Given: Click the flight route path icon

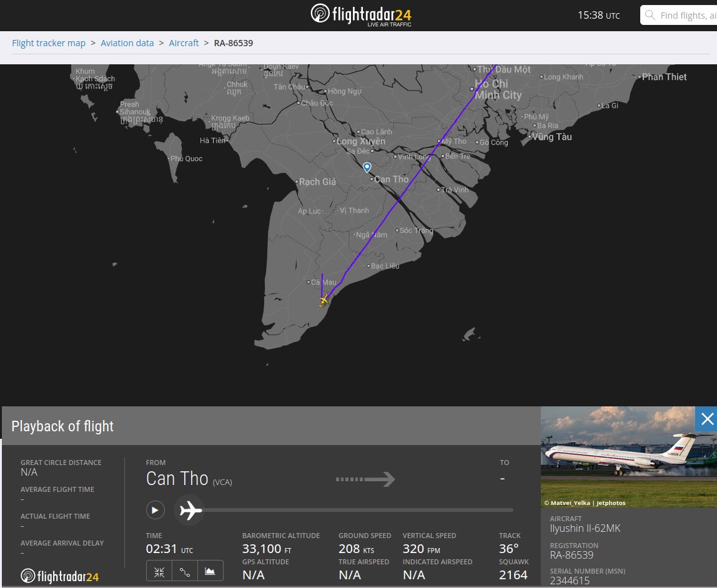Looking at the screenshot, I should tap(185, 572).
